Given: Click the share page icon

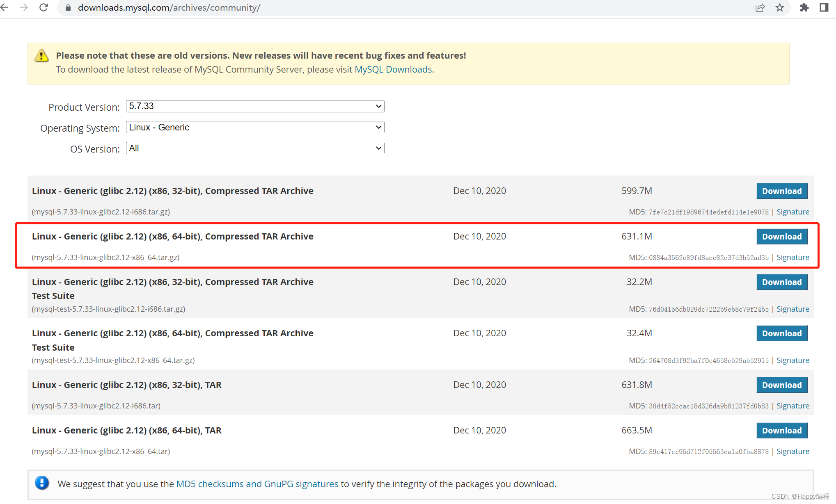Looking at the screenshot, I should (760, 7).
